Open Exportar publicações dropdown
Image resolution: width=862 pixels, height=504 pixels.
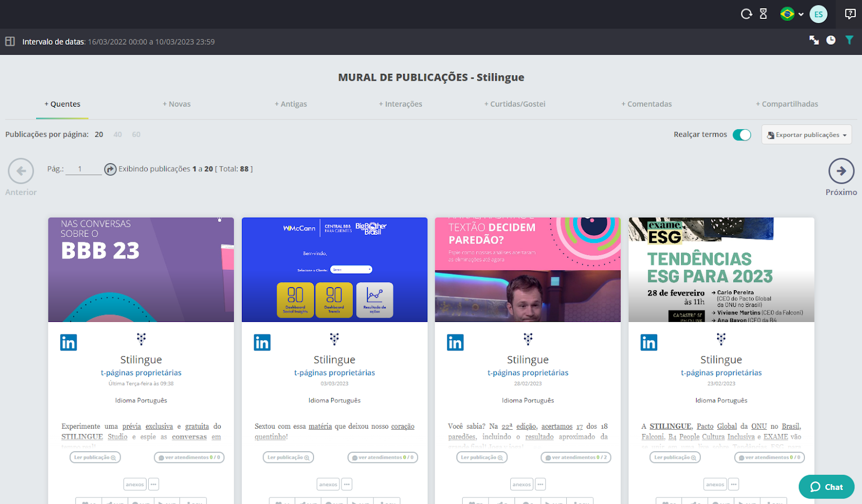tap(807, 135)
